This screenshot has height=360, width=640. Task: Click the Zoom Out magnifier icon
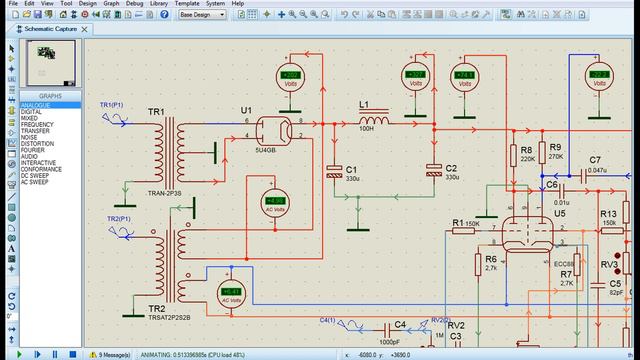(303, 15)
